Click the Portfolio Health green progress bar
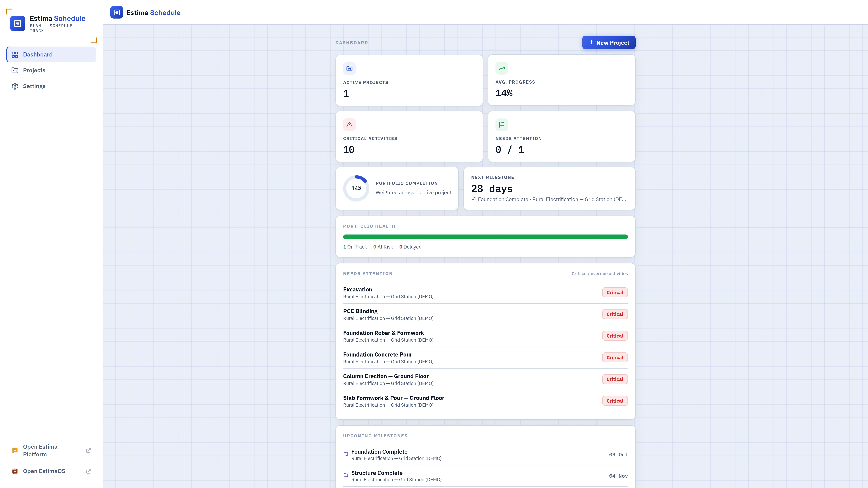The width and height of the screenshot is (868, 488). 485,237
